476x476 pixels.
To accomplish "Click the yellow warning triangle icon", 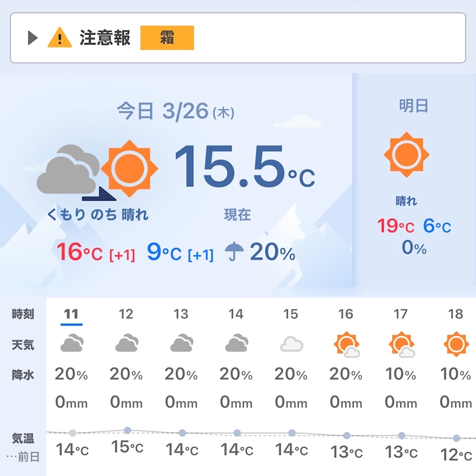I will (x=59, y=38).
